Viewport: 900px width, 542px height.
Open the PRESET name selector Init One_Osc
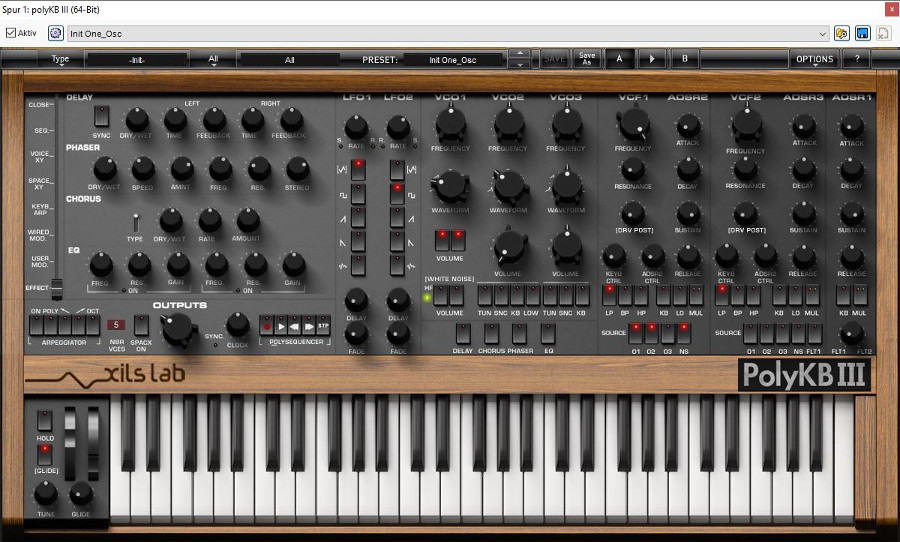453,60
